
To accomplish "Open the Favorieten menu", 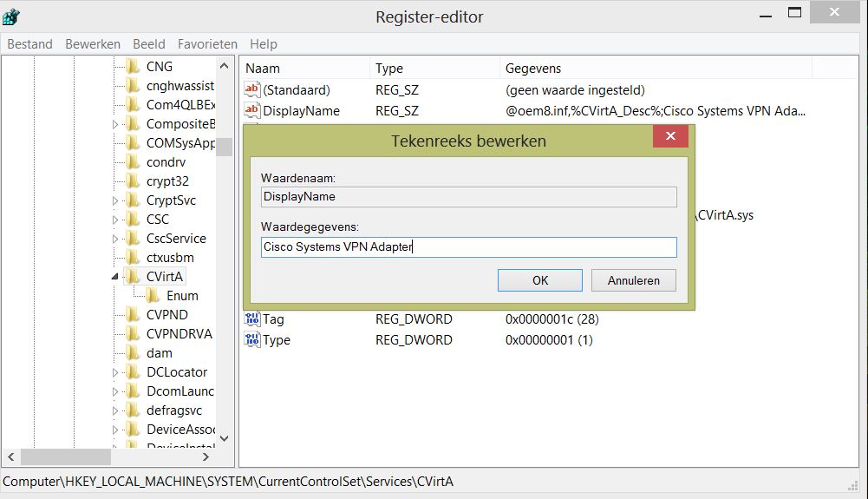I will point(207,44).
